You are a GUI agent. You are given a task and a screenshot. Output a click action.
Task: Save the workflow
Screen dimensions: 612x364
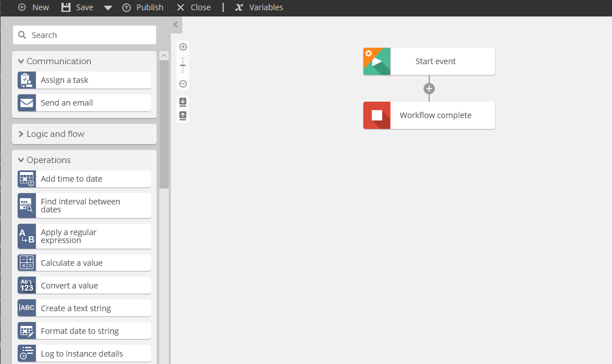(x=77, y=7)
